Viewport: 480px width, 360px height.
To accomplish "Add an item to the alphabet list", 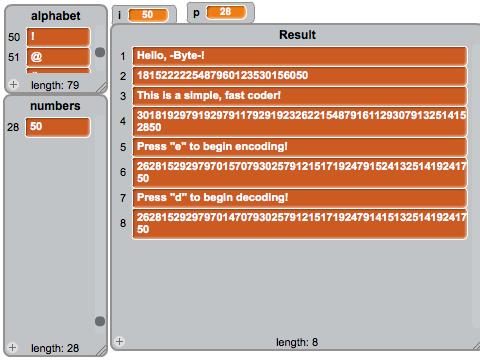I will [13, 85].
